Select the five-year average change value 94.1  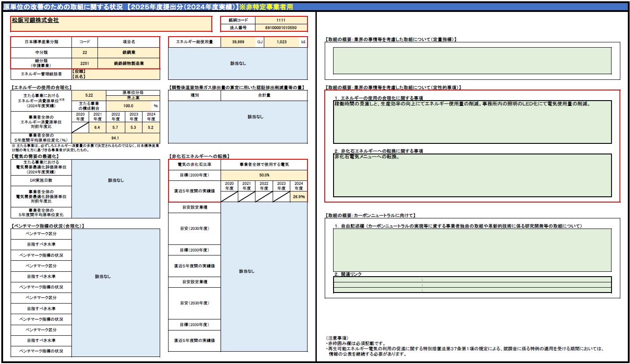[x=115, y=137]
